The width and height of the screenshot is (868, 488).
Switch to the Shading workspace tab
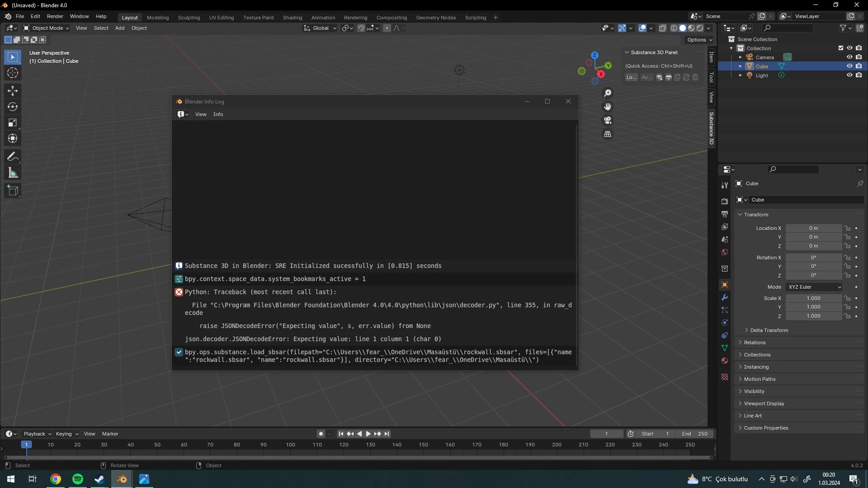(x=292, y=18)
